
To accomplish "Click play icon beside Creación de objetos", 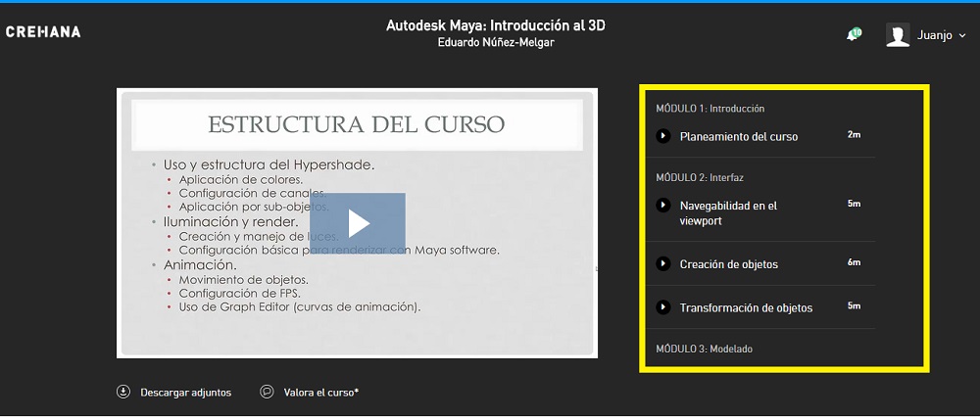I will click(x=663, y=263).
